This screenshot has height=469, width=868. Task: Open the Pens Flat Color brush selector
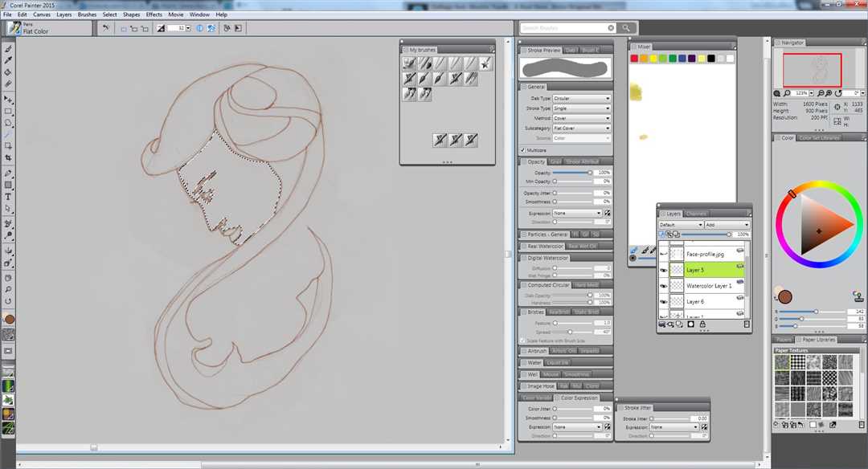tap(14, 28)
